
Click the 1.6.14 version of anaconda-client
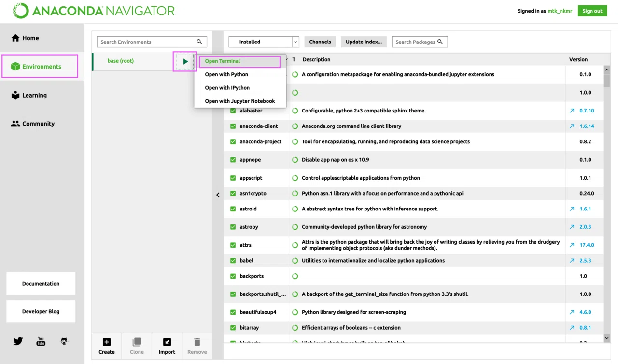click(x=587, y=126)
